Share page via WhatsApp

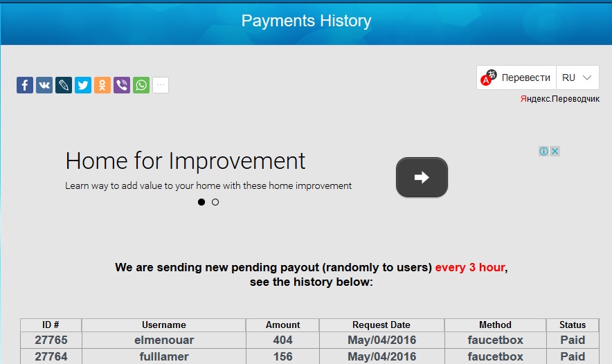pos(141,85)
